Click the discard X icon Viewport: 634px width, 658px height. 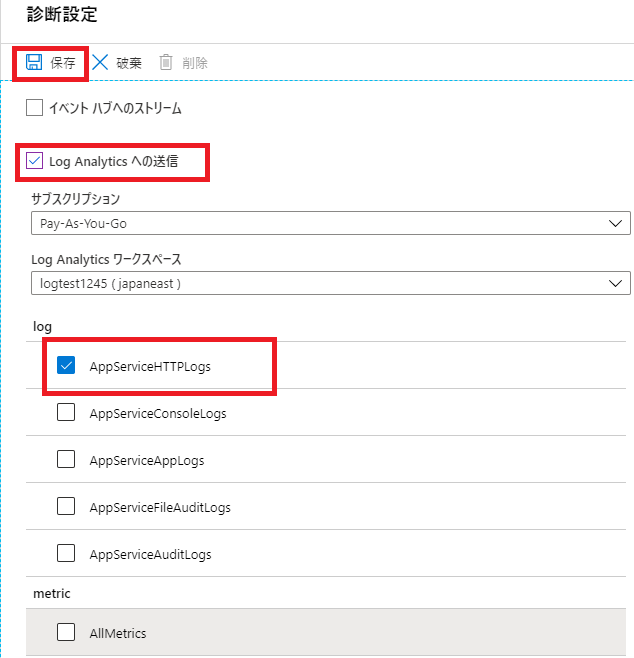100,62
